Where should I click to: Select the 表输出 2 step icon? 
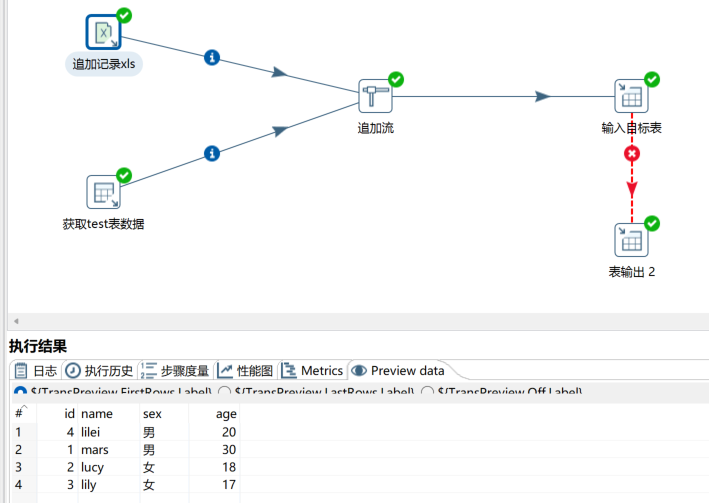click(631, 240)
